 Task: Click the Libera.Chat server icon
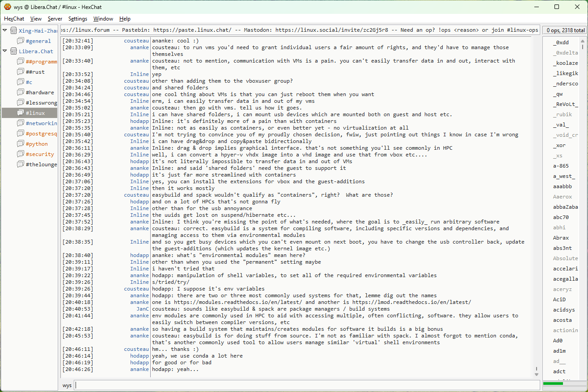point(13,51)
